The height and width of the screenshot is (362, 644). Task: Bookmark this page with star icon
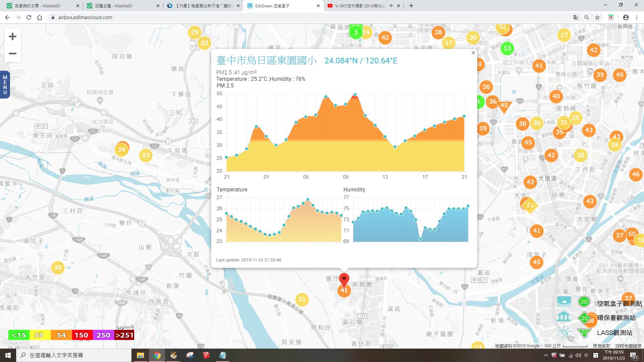click(x=597, y=17)
